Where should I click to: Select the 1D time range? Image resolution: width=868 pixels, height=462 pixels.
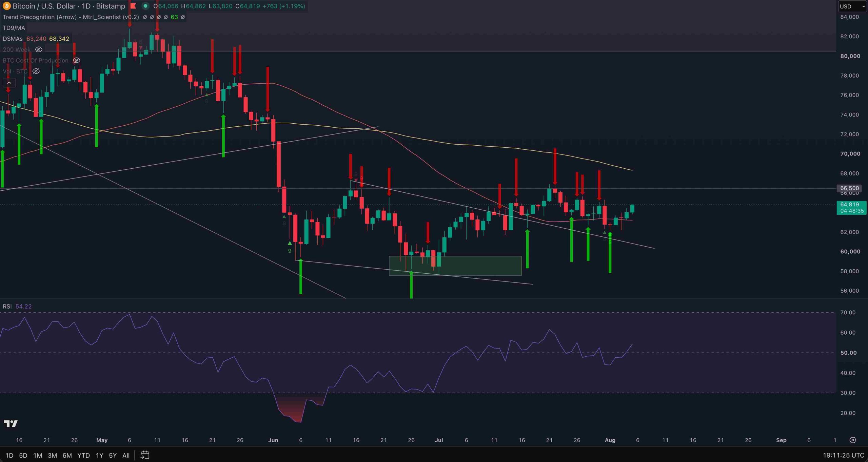[9, 455]
